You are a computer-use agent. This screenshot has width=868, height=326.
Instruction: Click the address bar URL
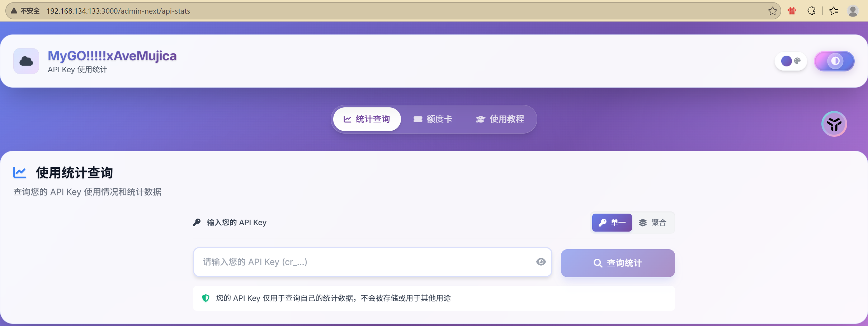(x=118, y=11)
